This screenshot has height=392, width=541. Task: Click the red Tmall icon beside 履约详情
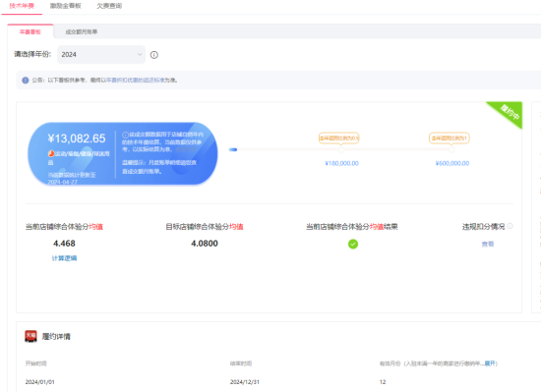click(x=30, y=336)
